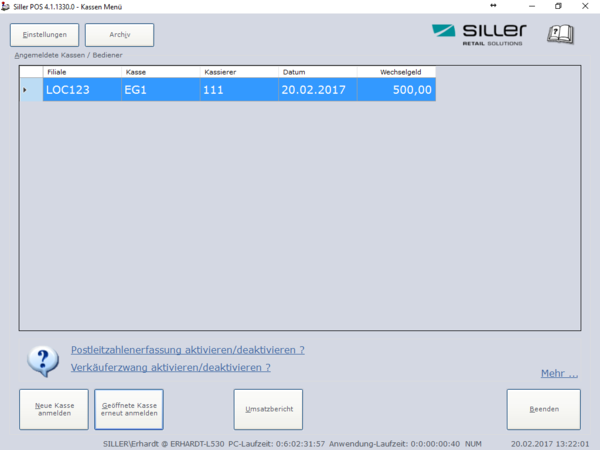Click the Kassierer column header
Image resolution: width=600 pixels, height=450 pixels.
coord(239,73)
